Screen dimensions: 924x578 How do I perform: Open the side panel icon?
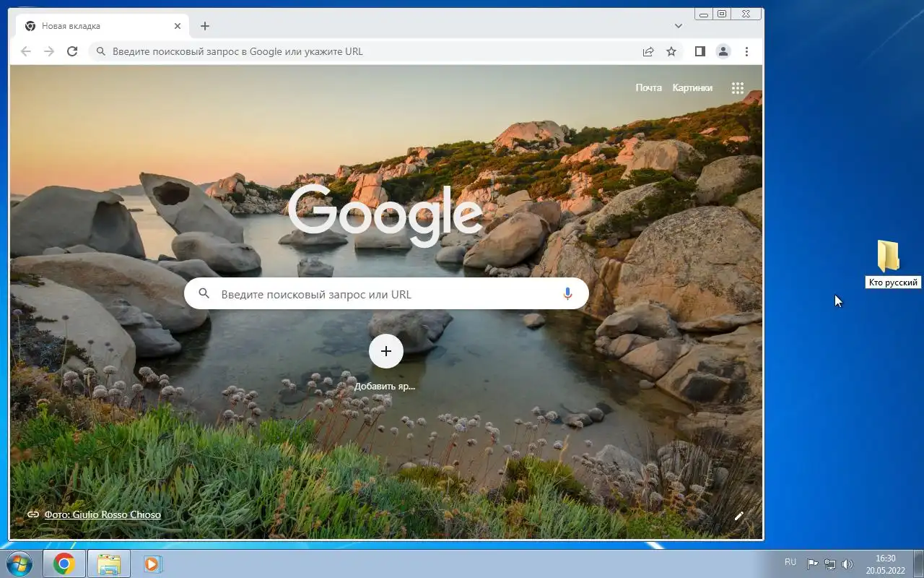coord(699,51)
